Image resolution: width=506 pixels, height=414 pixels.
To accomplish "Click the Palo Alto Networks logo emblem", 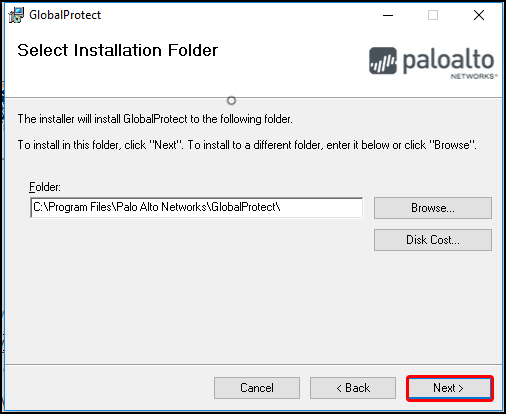I will [x=383, y=61].
